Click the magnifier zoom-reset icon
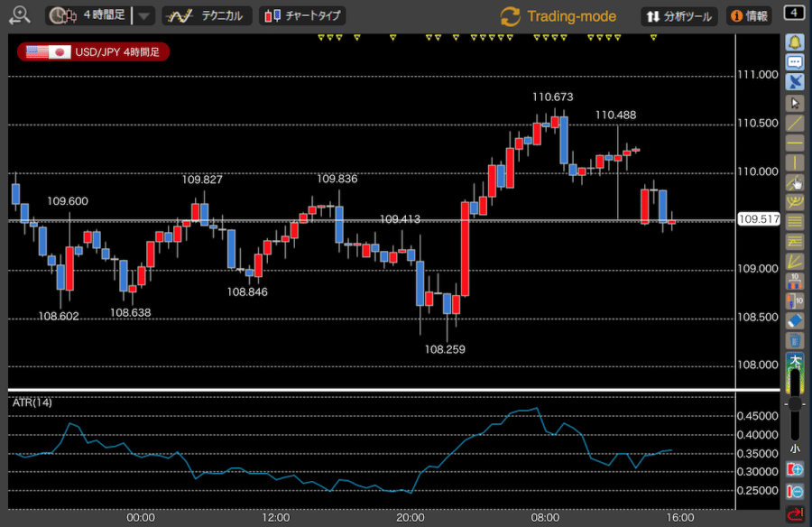Viewport: 812px width, 527px height. click(20, 15)
